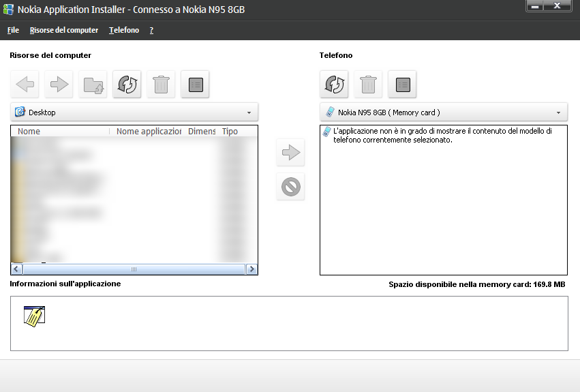
Task: Click the horizontal scrollbar thumb
Action: coord(134,269)
